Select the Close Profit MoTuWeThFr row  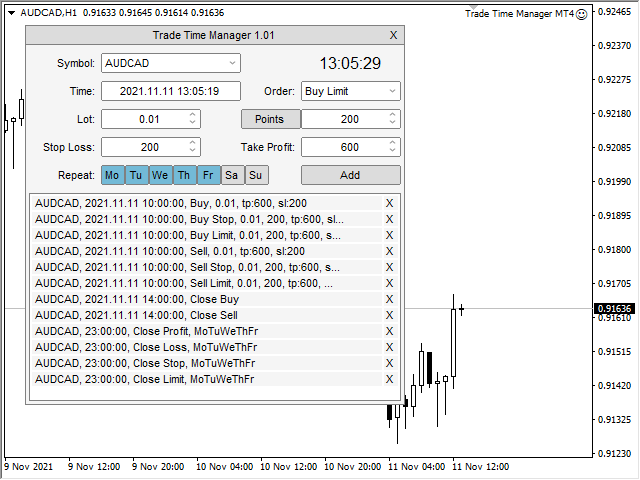tap(207, 331)
